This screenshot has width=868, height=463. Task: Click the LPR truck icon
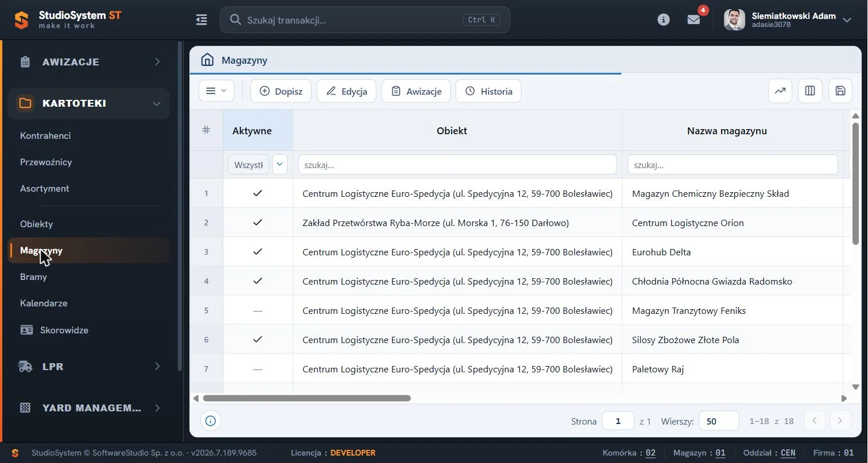tap(25, 366)
